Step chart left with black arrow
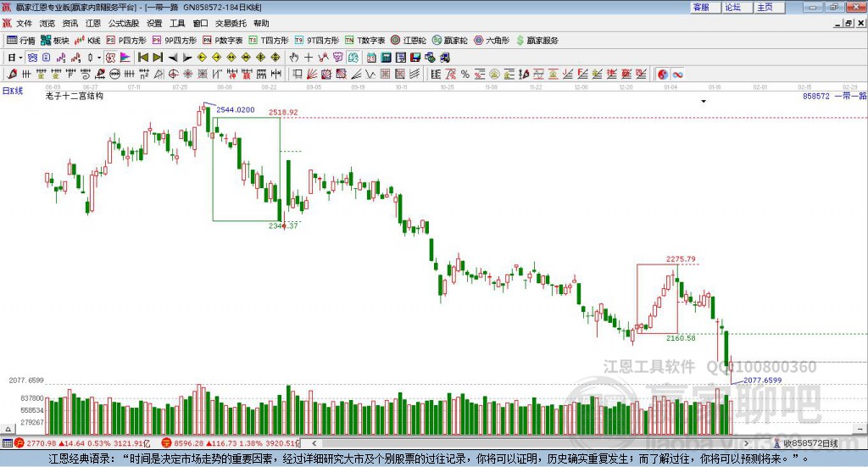The width and height of the screenshot is (868, 467). (x=173, y=58)
